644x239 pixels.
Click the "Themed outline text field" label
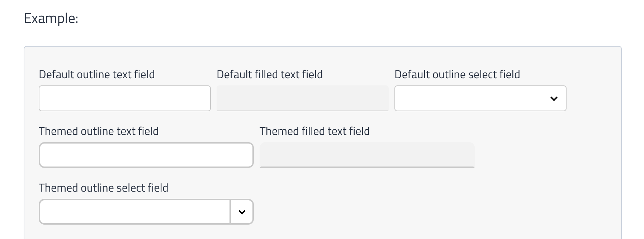point(99,131)
